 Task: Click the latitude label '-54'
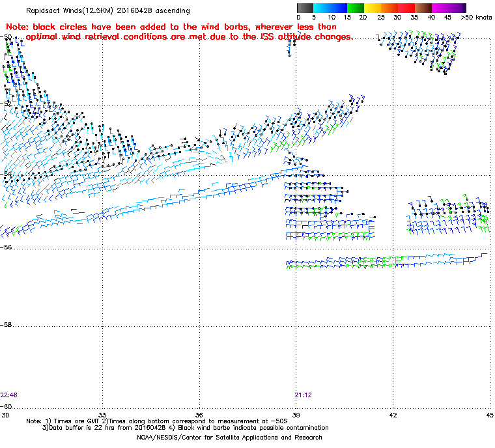pyautogui.click(x=7, y=174)
